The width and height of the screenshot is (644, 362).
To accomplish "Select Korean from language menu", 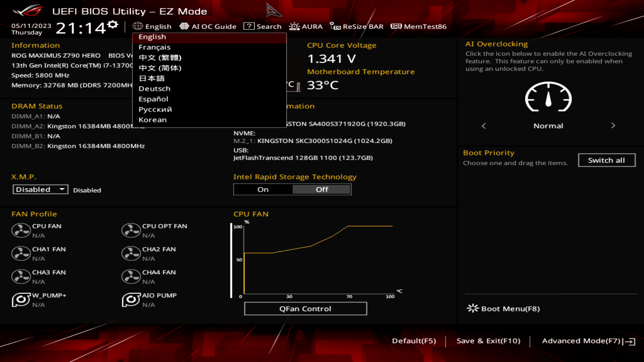I will pyautogui.click(x=152, y=119).
